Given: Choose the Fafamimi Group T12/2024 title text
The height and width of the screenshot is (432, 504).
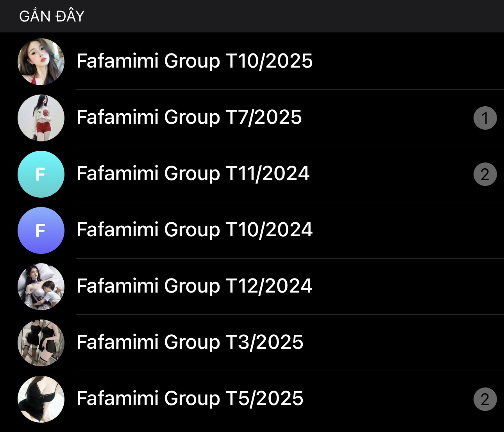Looking at the screenshot, I should (195, 286).
